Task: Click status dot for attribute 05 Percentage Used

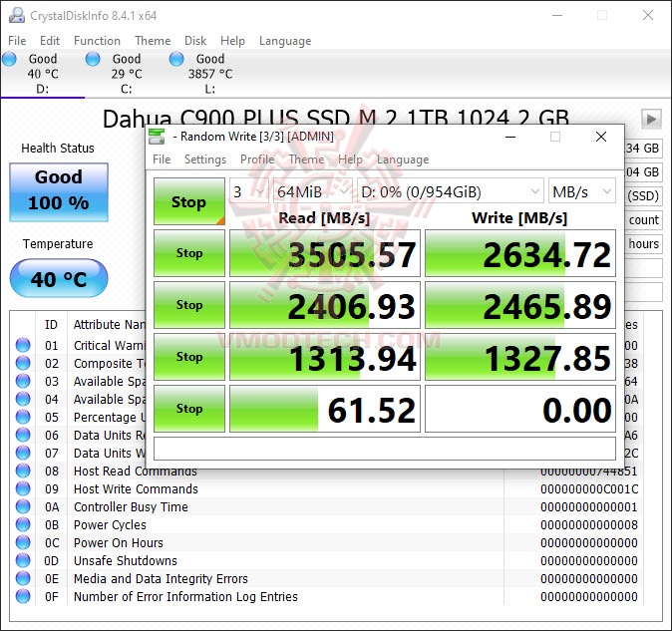Action: click(23, 417)
